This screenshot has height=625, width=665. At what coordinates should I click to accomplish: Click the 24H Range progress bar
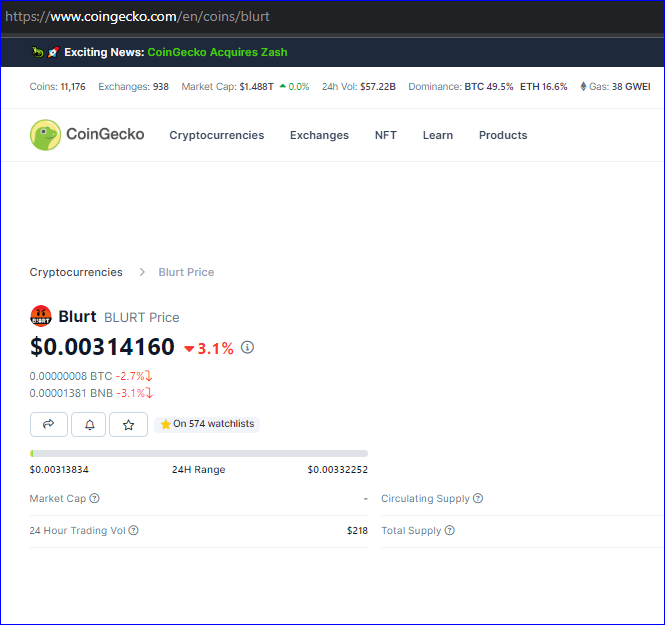(x=199, y=453)
